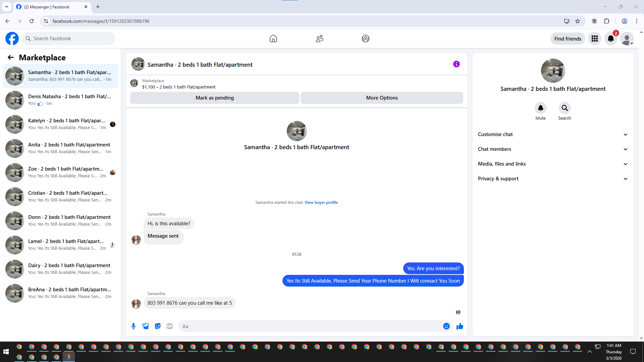Screen dimensions: 644x362
Task: Go to the Home feed icon
Action: 273,39
